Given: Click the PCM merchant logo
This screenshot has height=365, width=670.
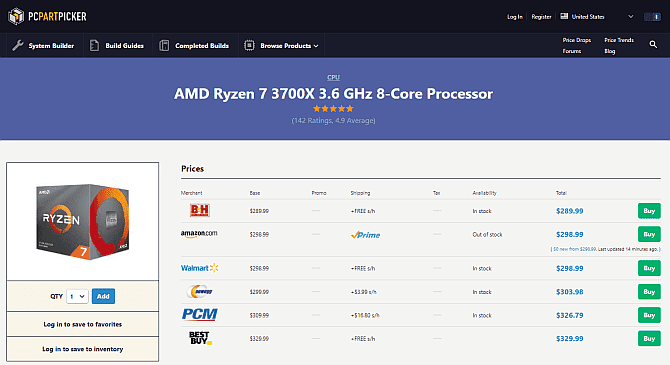Looking at the screenshot, I should 200,315.
